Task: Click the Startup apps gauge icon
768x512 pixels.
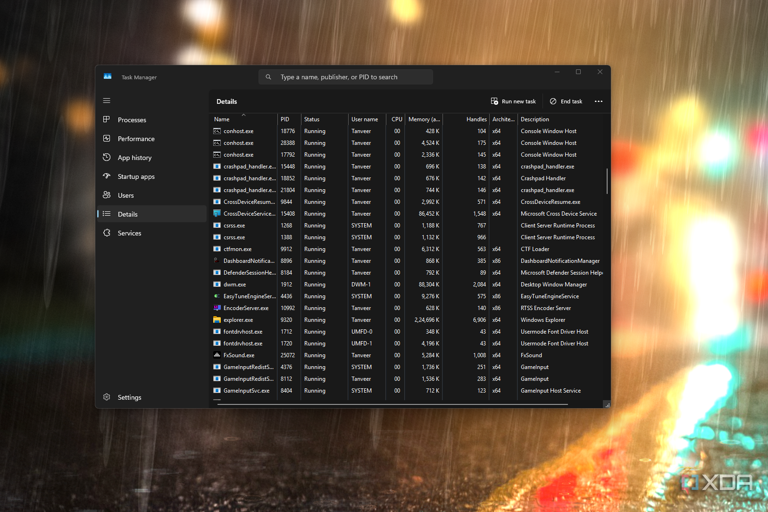Action: tap(106, 176)
